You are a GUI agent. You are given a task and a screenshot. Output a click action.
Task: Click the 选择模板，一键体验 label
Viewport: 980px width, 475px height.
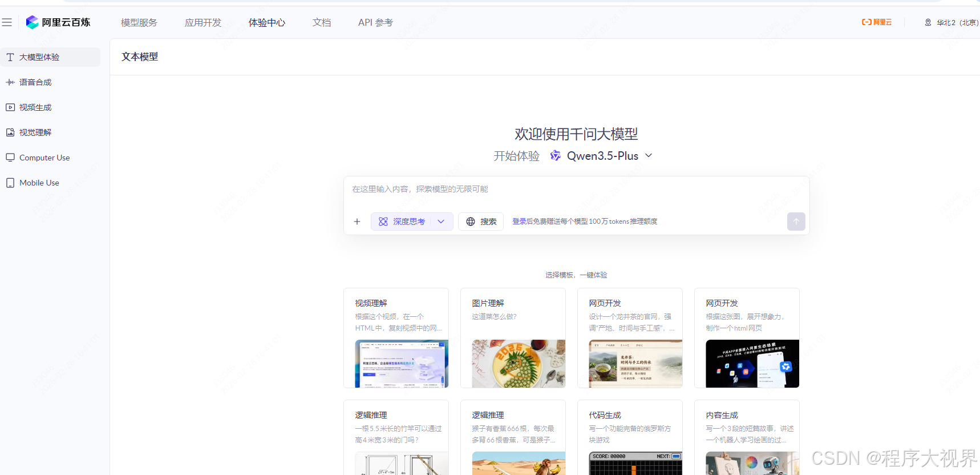(x=576, y=275)
